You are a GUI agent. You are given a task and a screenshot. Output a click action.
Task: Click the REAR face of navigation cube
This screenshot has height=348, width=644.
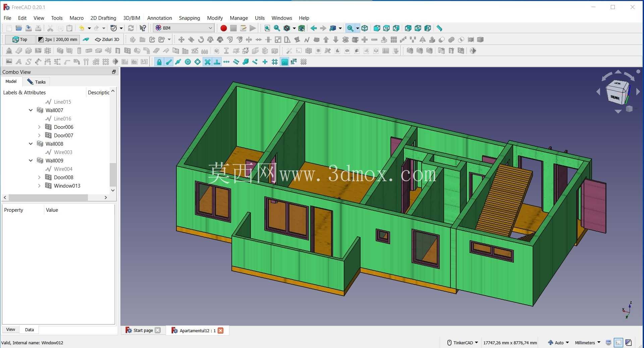click(x=615, y=97)
